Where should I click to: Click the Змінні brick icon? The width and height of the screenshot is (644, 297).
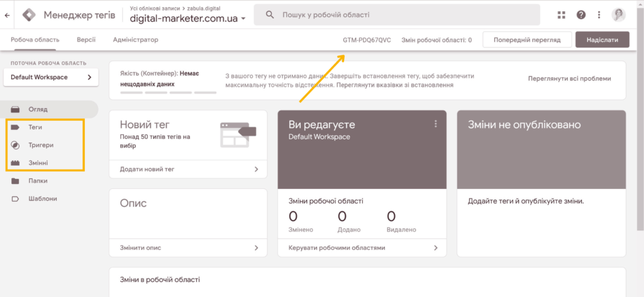tap(15, 163)
